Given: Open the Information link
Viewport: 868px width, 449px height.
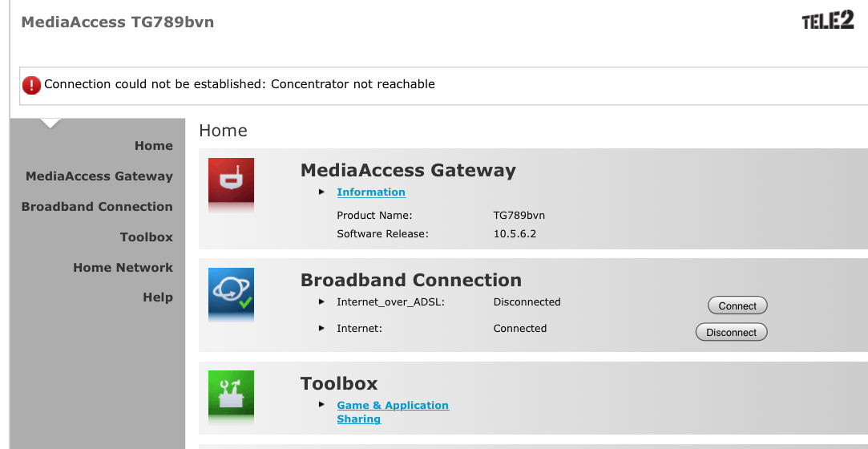Looking at the screenshot, I should click(x=371, y=192).
